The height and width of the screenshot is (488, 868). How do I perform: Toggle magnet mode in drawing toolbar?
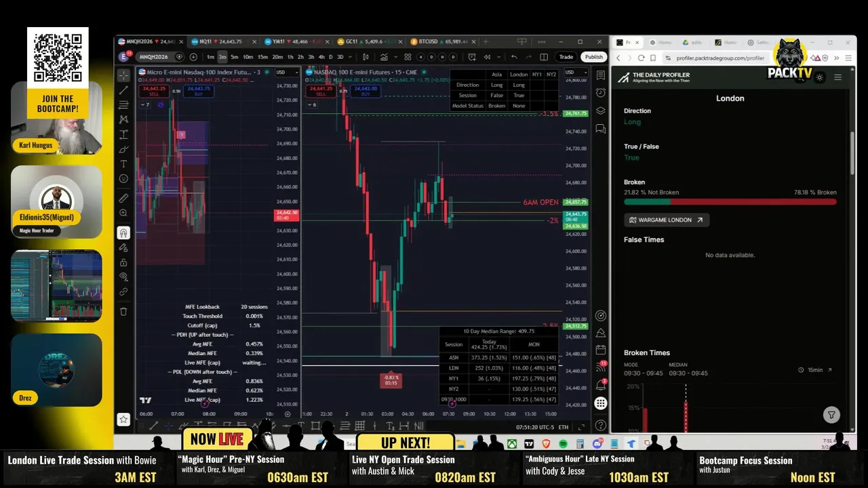pyautogui.click(x=123, y=233)
